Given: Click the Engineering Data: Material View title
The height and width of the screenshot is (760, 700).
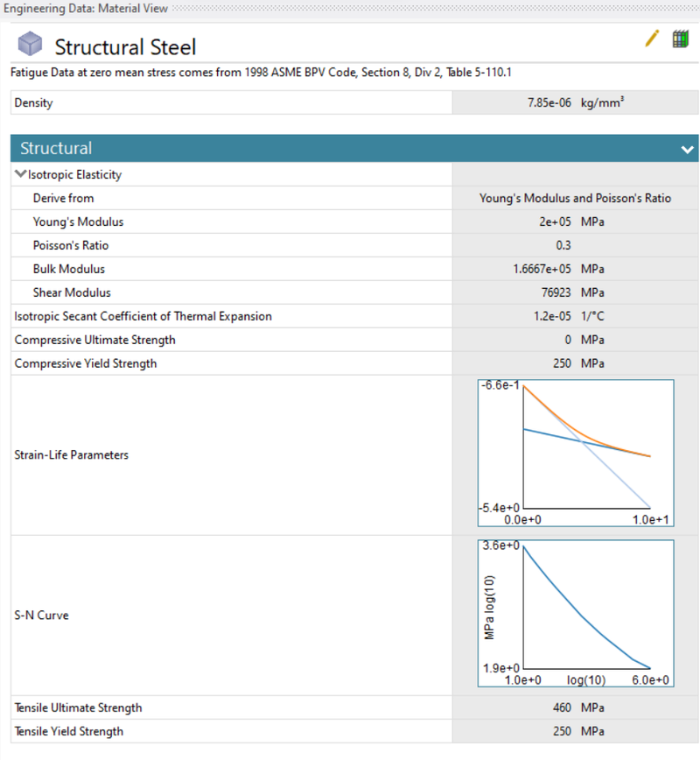Looking at the screenshot, I should pyautogui.click(x=85, y=9).
